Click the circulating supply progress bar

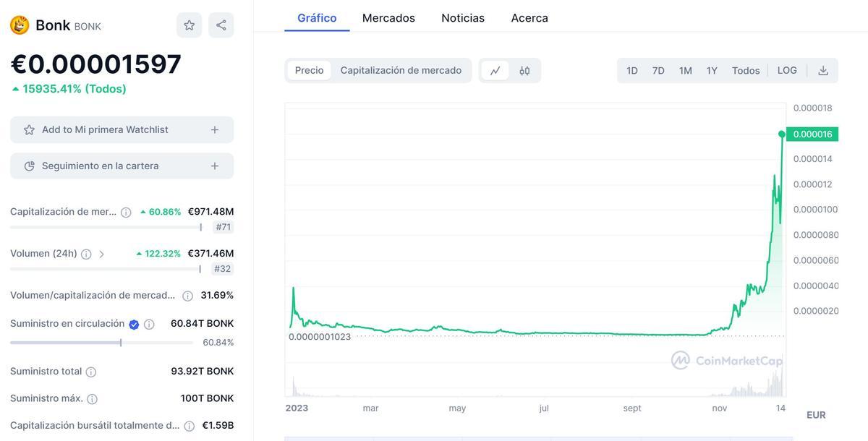101,341
